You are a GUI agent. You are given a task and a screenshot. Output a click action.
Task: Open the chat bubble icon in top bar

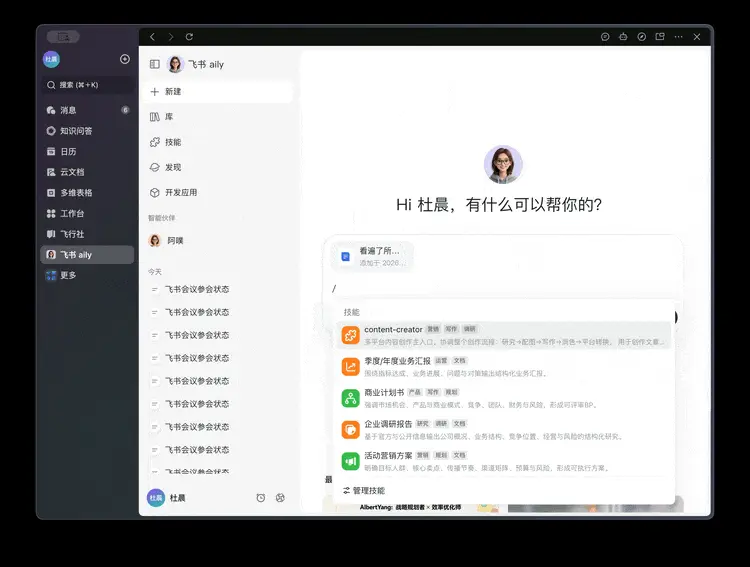click(x=605, y=37)
